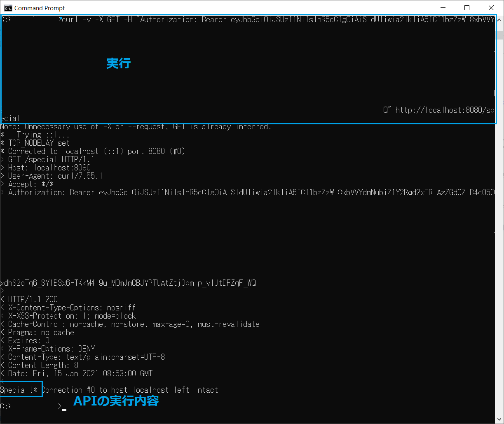Click the 'X-Content-Type-Options: nosniff' header
This screenshot has width=504, height=424.
pos(68,308)
